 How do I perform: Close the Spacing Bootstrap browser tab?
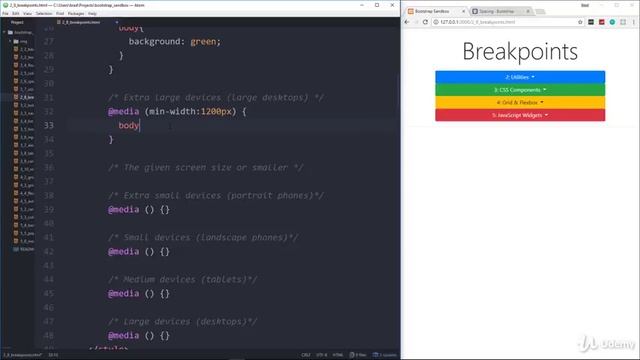pos(528,11)
